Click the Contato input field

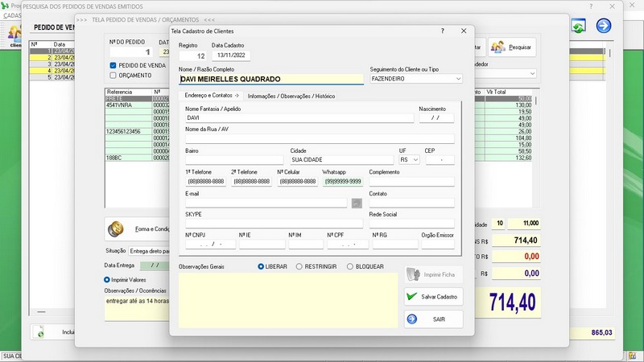click(x=411, y=203)
